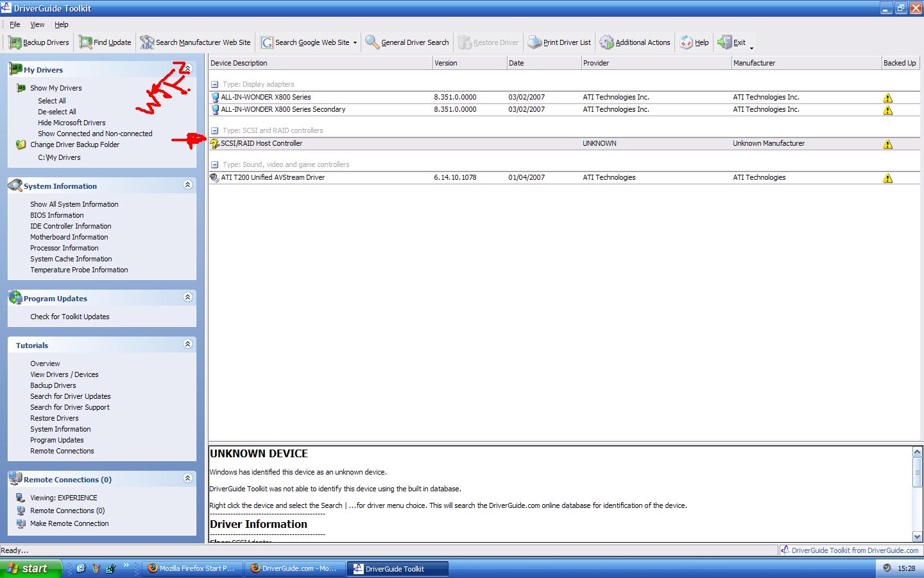Open the View menu
The height and width of the screenshot is (578, 924).
(x=37, y=24)
